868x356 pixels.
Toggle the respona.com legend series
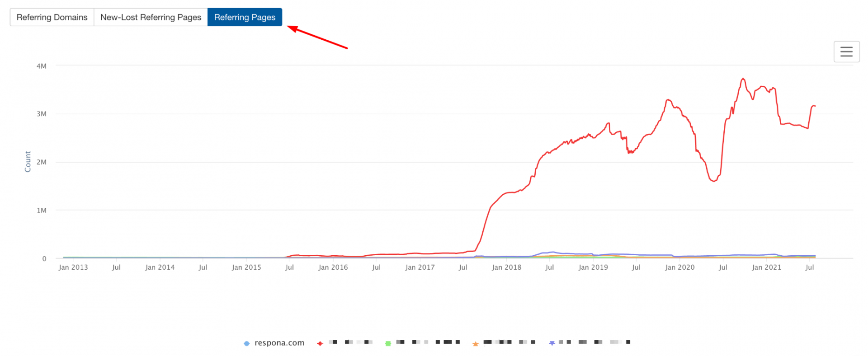(274, 343)
